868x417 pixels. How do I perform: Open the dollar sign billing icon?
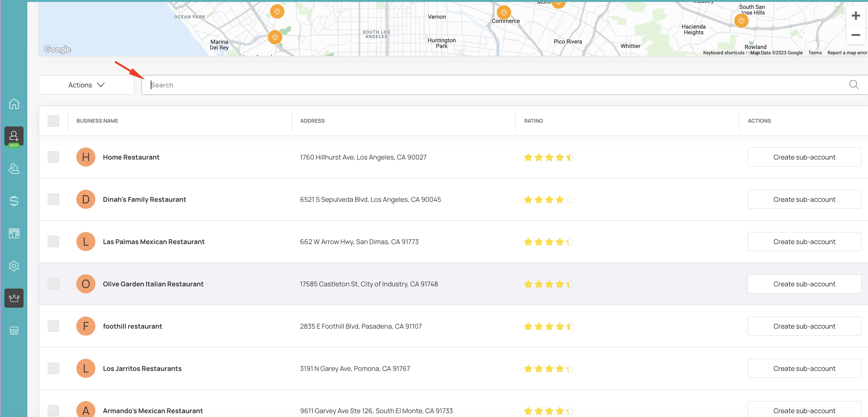tap(14, 201)
